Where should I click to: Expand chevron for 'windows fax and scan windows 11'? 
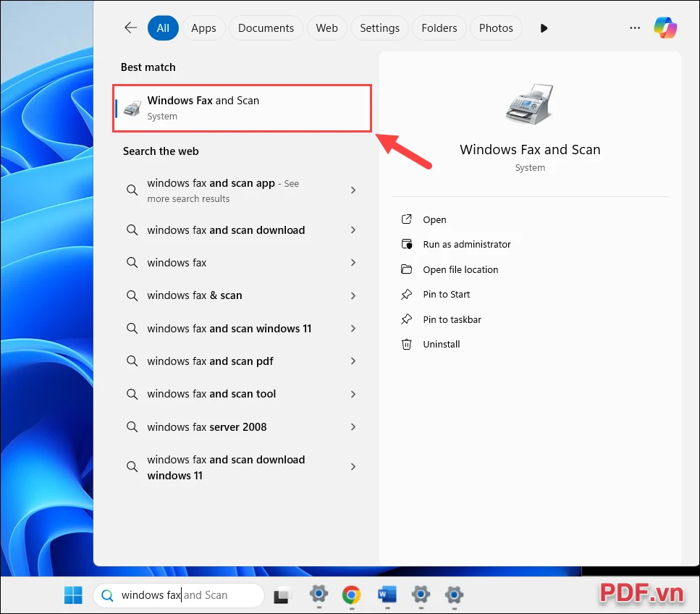click(353, 329)
